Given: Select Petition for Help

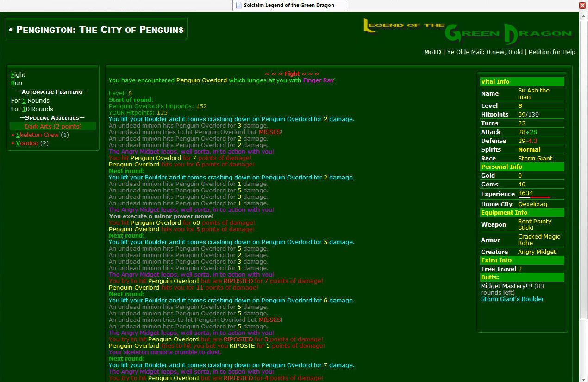Looking at the screenshot, I should tap(552, 52).
